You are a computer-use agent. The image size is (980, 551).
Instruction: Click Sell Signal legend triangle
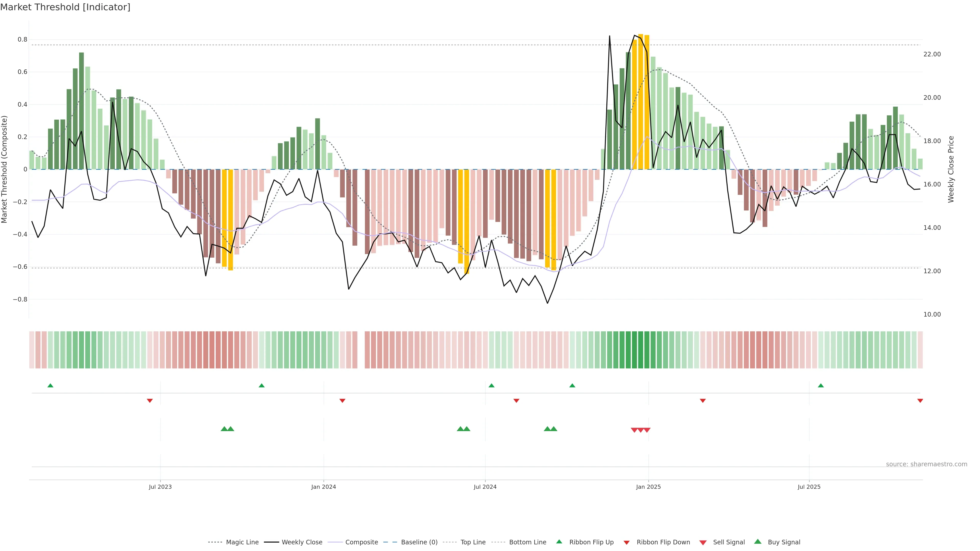coord(703,543)
